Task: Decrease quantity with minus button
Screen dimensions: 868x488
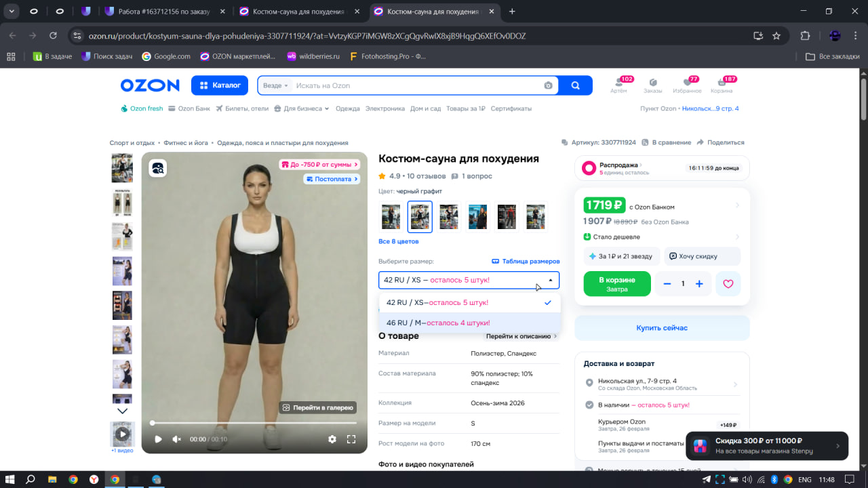Action: (x=667, y=284)
